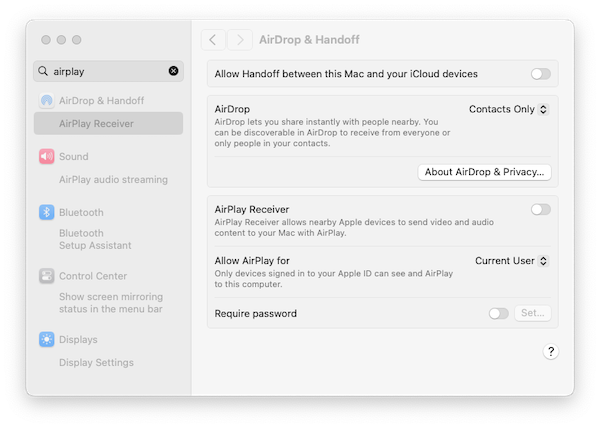Go back using the left chevron button
The width and height of the screenshot is (600, 428).
point(213,40)
